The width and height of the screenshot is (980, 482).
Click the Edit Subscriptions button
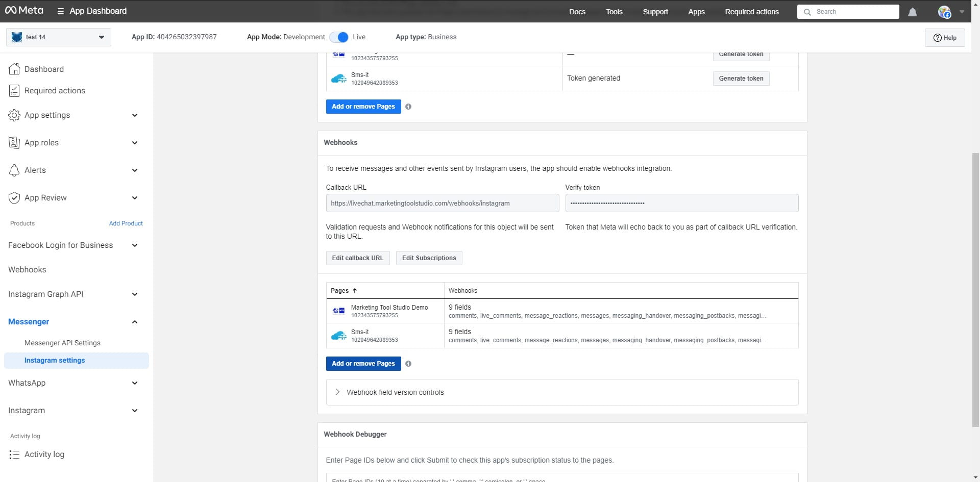[429, 258]
